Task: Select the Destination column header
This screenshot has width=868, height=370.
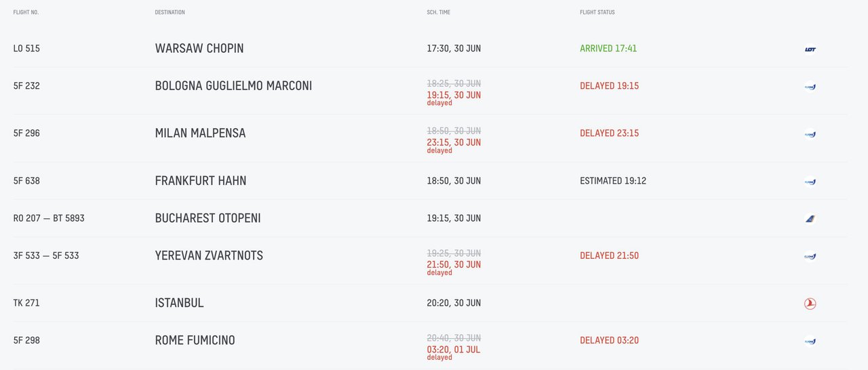Action: 170,12
